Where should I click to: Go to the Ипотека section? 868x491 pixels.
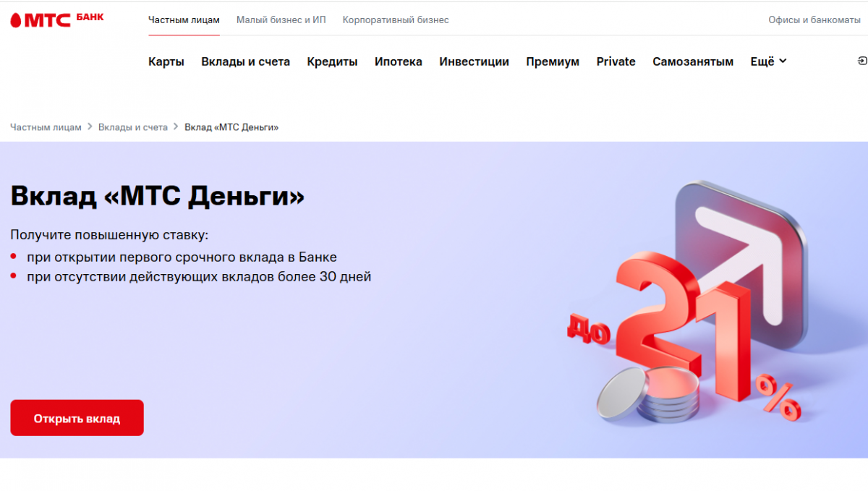399,61
